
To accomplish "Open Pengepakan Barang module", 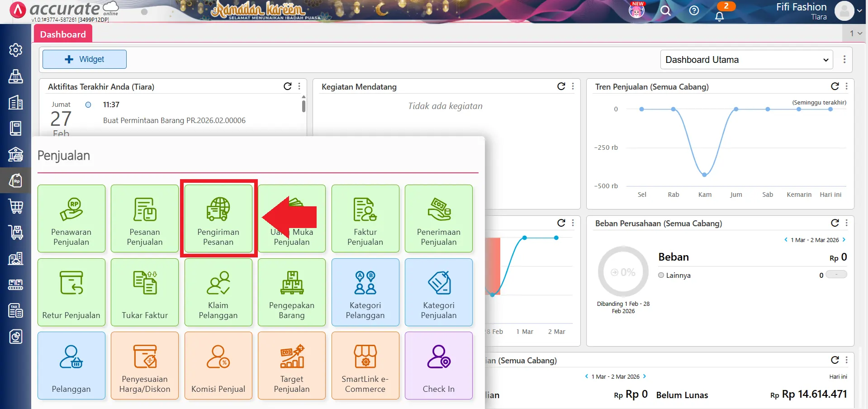I will coord(291,292).
